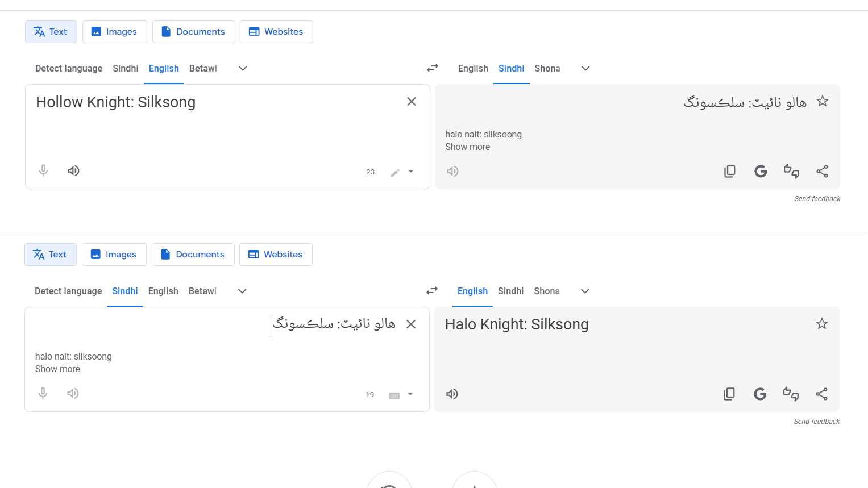
Task: Click "Show more" under top transliteration
Action: click(x=467, y=147)
